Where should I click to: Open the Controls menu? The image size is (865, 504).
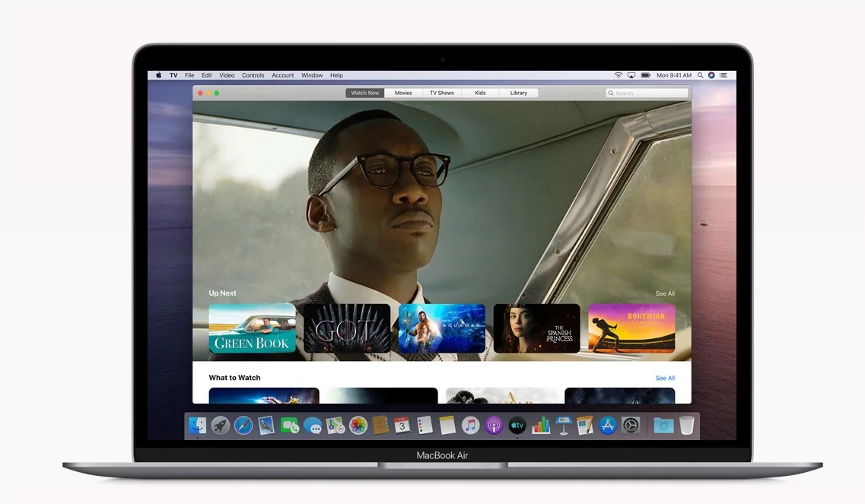coord(253,75)
